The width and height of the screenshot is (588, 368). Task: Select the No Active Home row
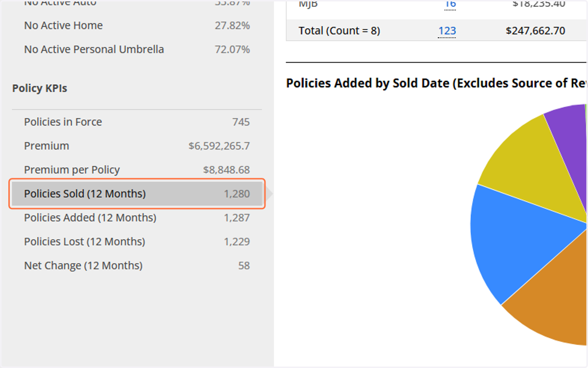click(x=137, y=25)
